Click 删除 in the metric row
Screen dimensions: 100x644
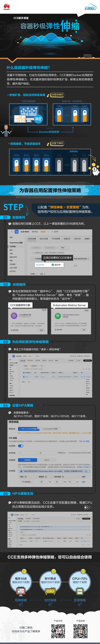tap(84, 482)
